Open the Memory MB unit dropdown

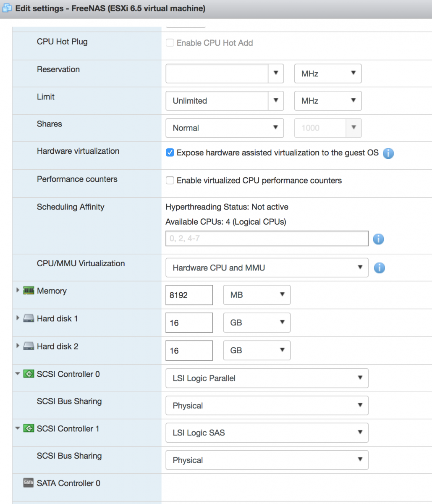257,295
